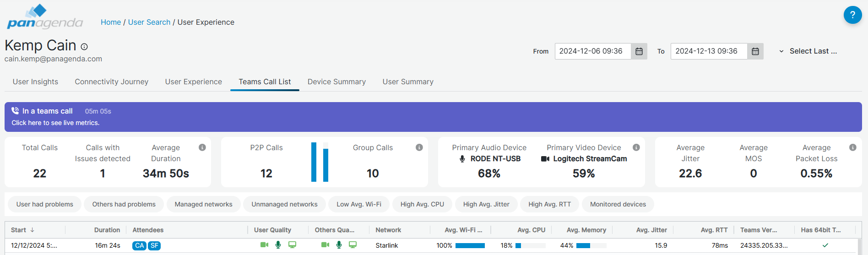Toggle the "User had problems" filter
This screenshot has width=868, height=255.
(45, 204)
